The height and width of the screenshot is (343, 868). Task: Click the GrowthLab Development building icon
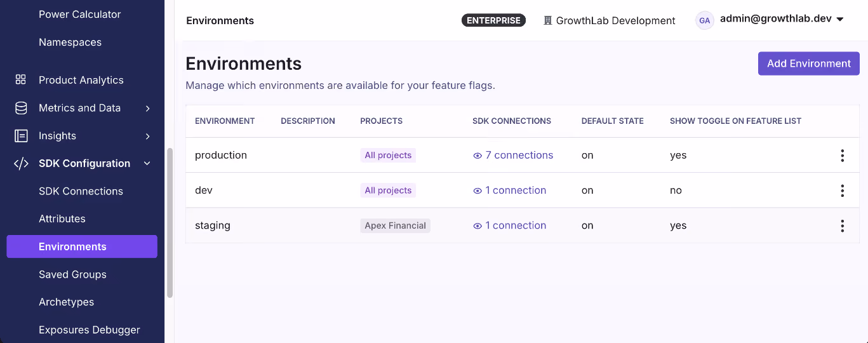tap(548, 20)
